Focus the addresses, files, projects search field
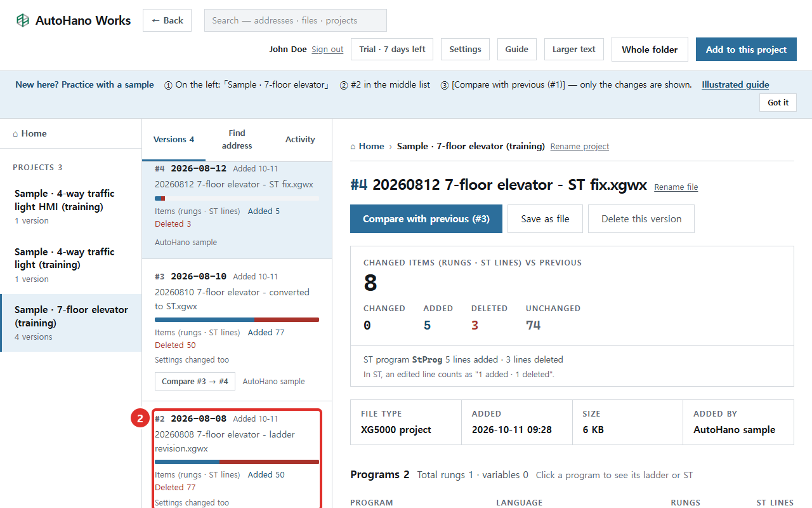Viewport: 812px width, 508px height. (x=295, y=20)
